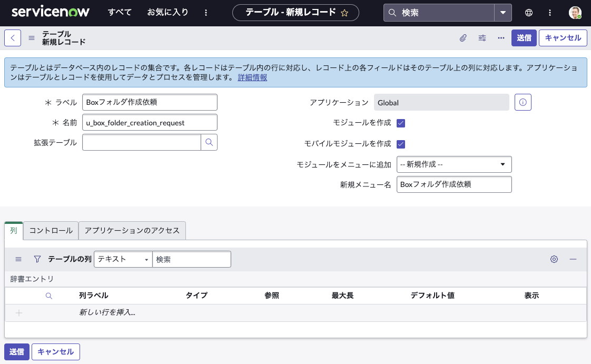Image resolution: width=591 pixels, height=364 pixels.
Task: Open the form header more actions ellipsis
Action: tap(501, 38)
